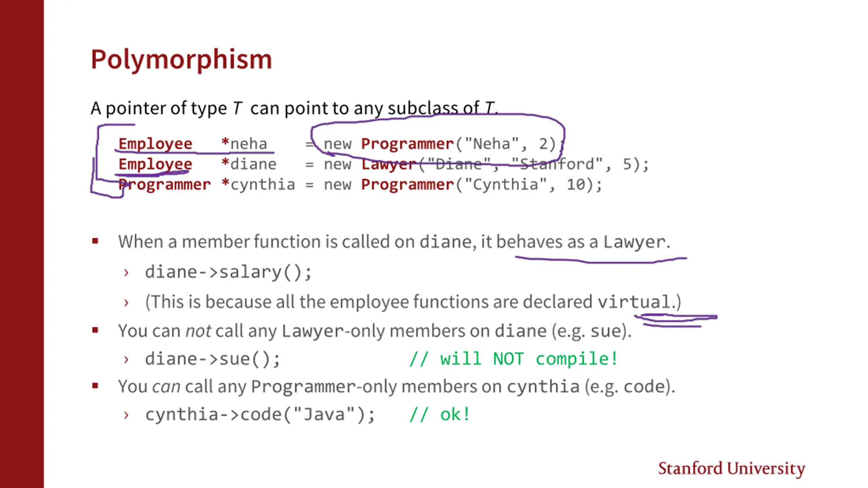The width and height of the screenshot is (868, 488).
Task: Click the code 'diane->salary();'
Action: tap(228, 272)
